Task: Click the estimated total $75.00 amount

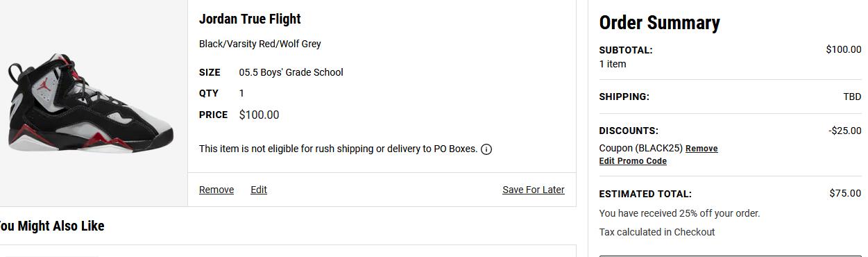Action: pos(845,193)
